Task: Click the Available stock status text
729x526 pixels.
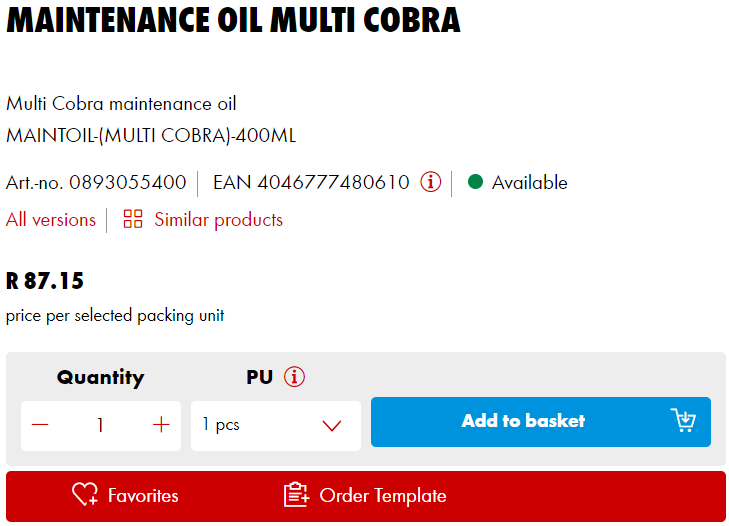Action: (529, 182)
